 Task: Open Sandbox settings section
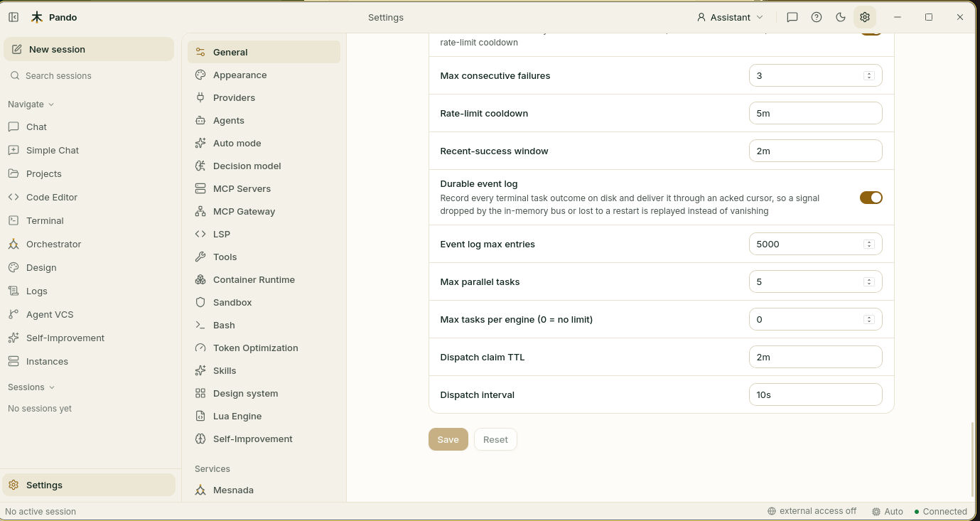pyautogui.click(x=264, y=302)
